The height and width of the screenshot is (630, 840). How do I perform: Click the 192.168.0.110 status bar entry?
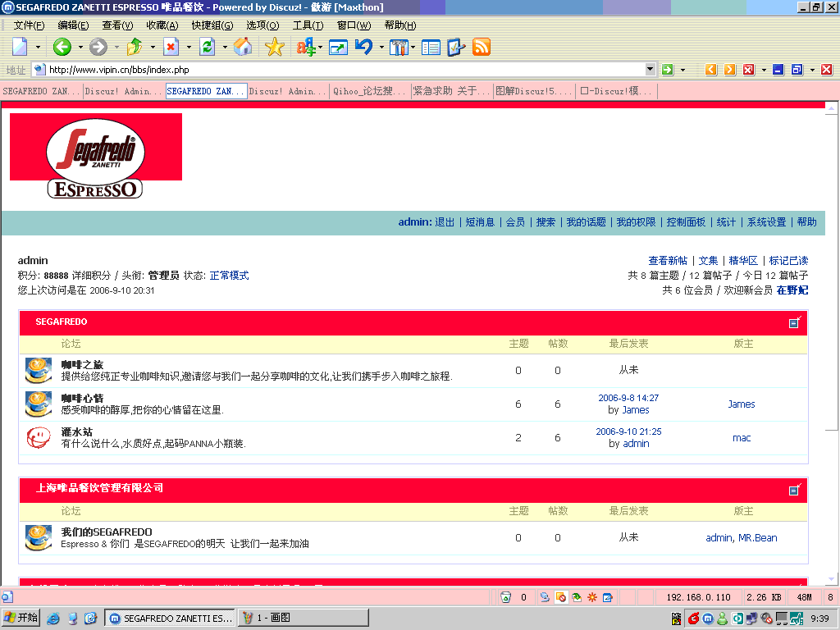699,597
